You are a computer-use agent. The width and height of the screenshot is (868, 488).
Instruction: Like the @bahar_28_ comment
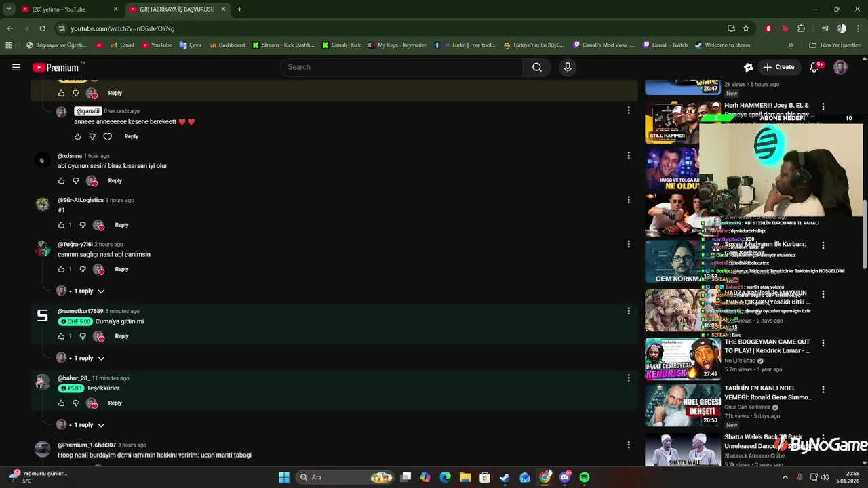[x=61, y=403]
